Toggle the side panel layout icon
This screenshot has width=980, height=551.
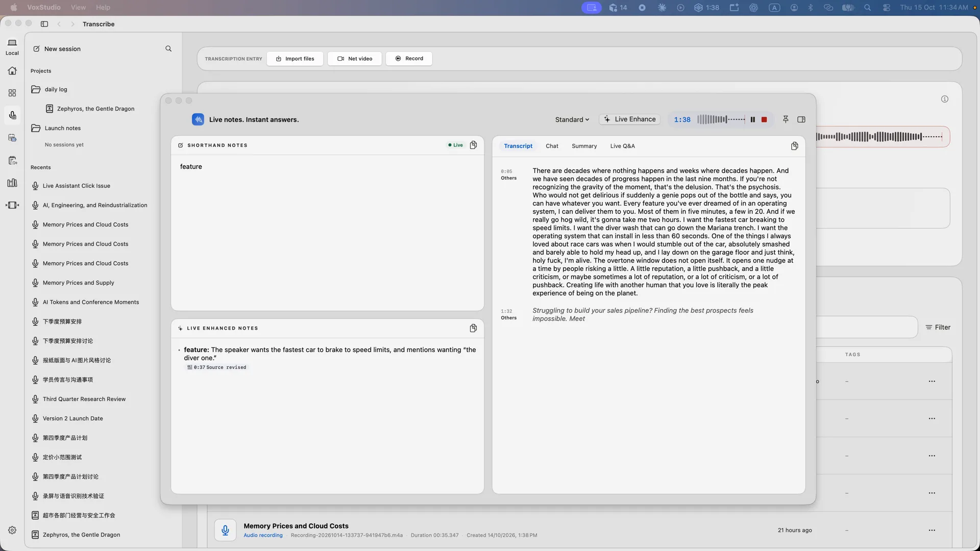pyautogui.click(x=801, y=119)
